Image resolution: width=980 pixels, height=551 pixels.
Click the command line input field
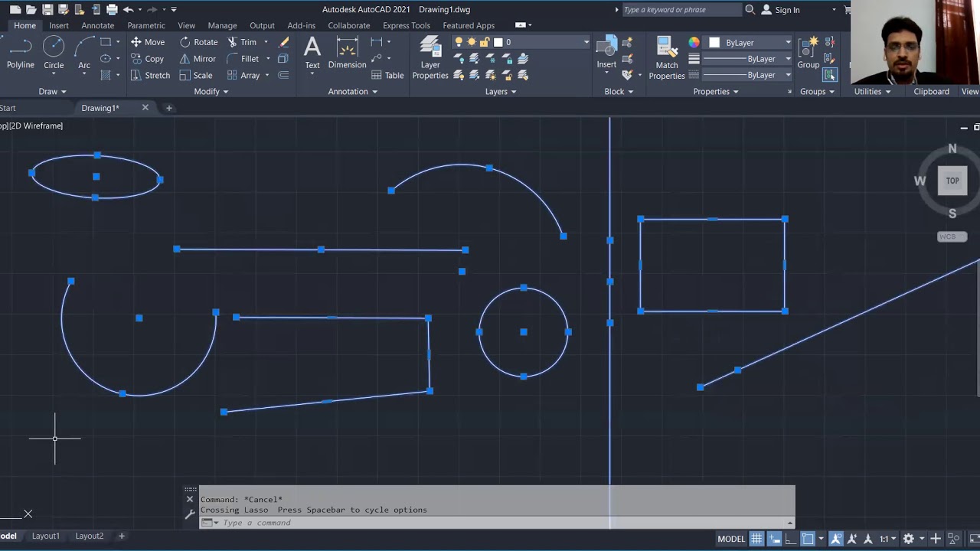tap(497, 523)
